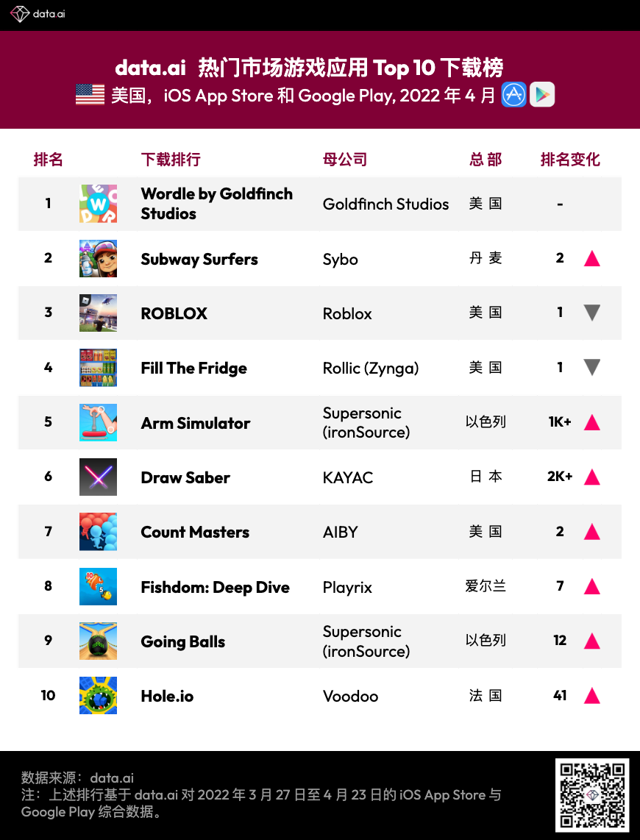The height and width of the screenshot is (840, 640).
Task: Click the Going Balls game icon
Action: 98,641
